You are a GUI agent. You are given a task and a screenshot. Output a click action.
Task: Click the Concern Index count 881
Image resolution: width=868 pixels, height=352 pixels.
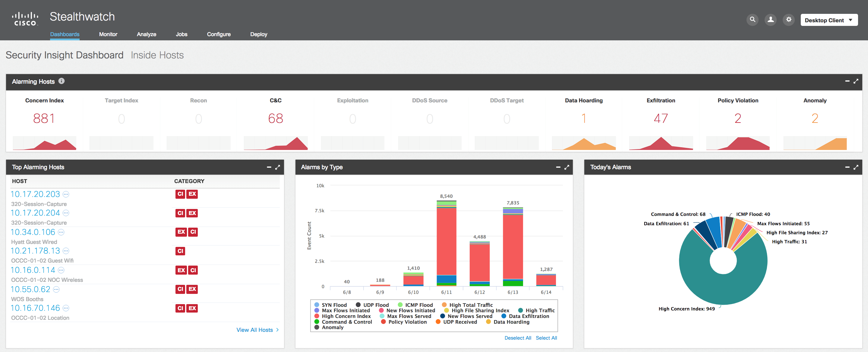(44, 119)
